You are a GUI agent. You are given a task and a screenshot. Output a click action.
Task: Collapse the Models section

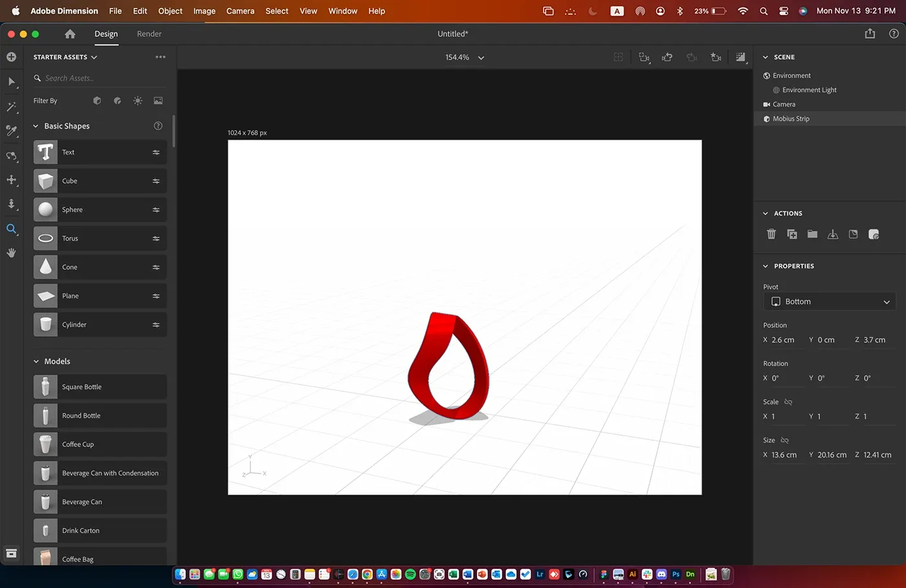[x=36, y=362]
